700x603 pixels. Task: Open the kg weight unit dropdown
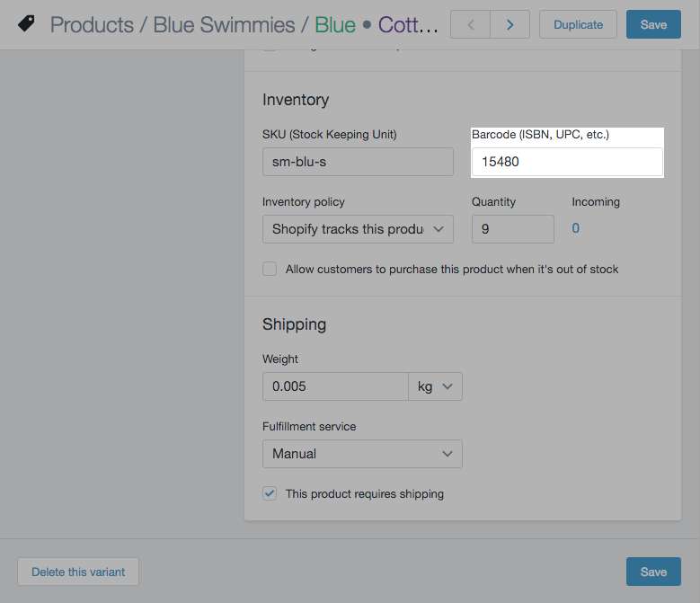point(435,386)
